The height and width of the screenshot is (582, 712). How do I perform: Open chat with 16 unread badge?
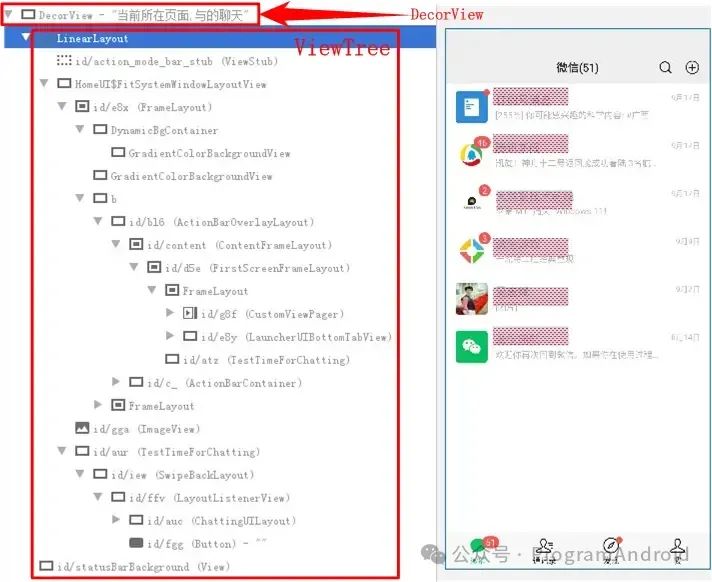(578, 154)
